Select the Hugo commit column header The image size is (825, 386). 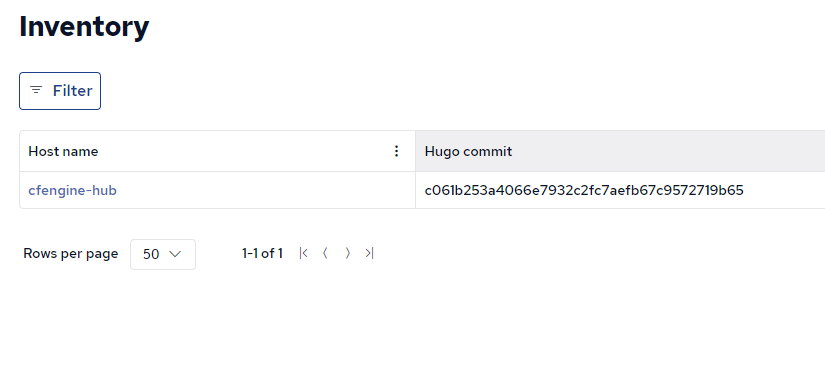coord(468,151)
